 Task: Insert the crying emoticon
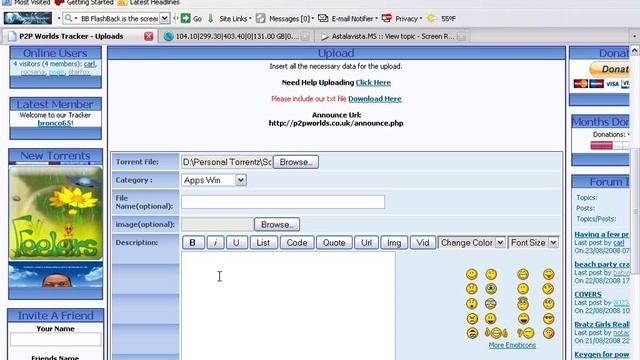472,333
